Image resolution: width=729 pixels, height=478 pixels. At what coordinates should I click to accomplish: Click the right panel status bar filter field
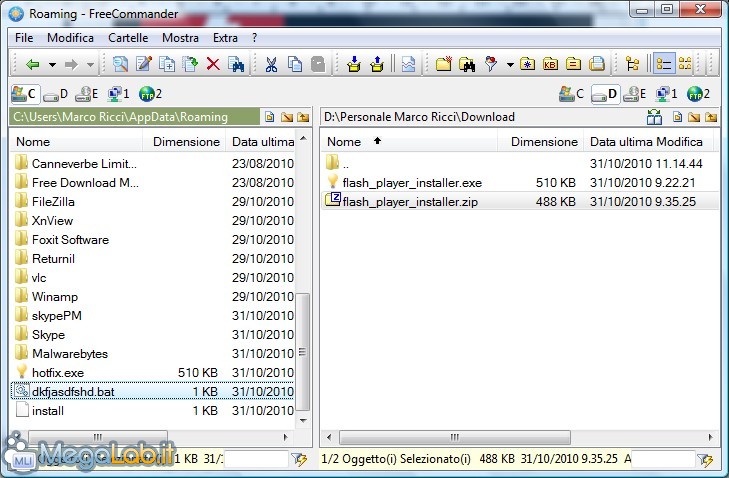(663, 459)
